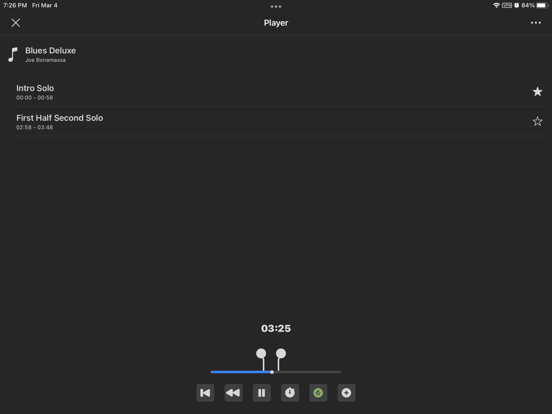Tap the 7:26 PM clock in status bar
Image resolution: width=552 pixels, height=414 pixels.
click(x=15, y=5)
